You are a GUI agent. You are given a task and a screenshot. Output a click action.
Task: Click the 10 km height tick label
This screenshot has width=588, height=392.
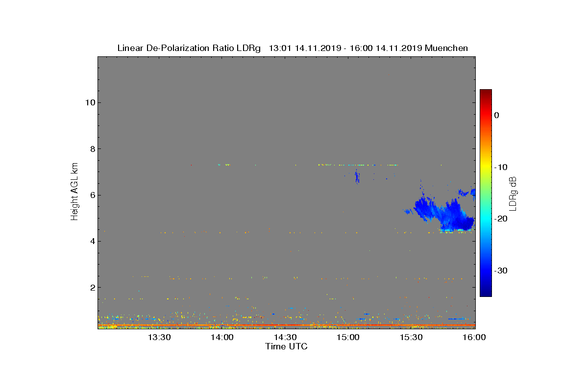pyautogui.click(x=90, y=102)
